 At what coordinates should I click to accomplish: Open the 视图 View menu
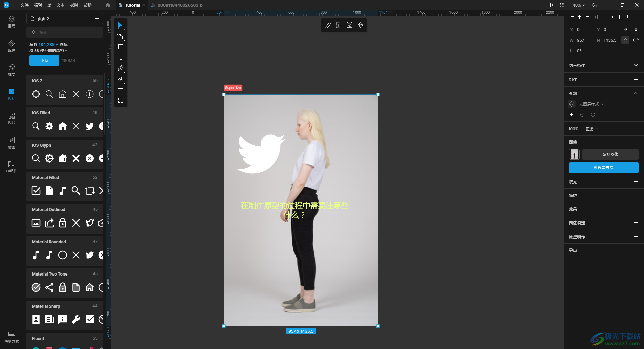[x=74, y=5]
